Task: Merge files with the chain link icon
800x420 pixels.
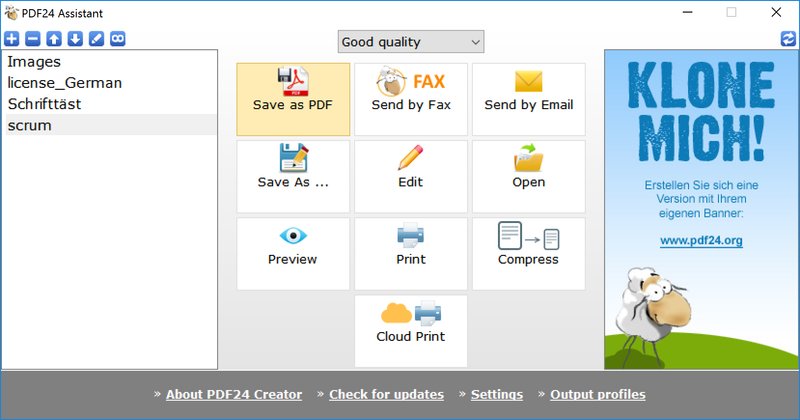Action: [118, 39]
